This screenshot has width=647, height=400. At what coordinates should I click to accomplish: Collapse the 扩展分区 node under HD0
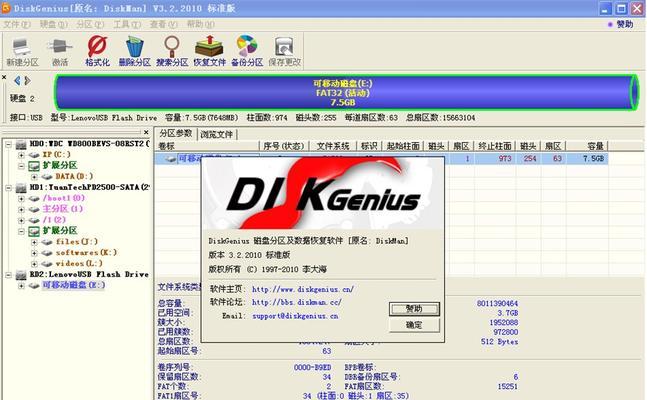21,166
